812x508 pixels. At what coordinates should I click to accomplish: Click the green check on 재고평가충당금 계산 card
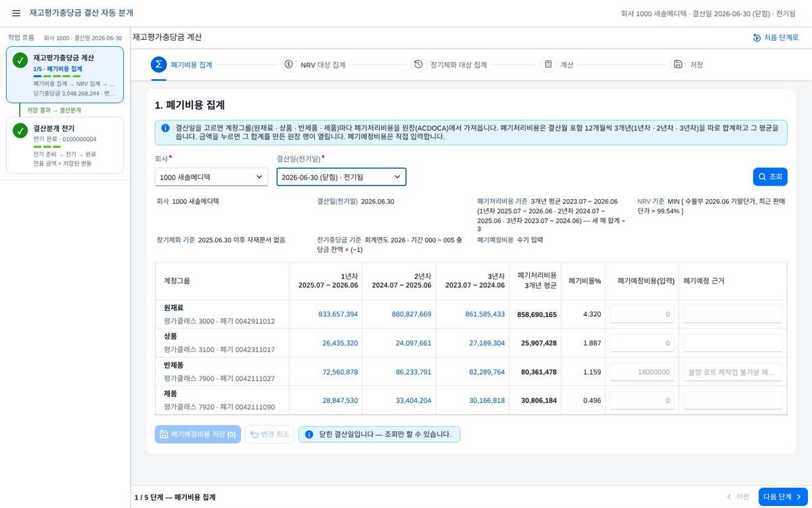pyautogui.click(x=20, y=61)
